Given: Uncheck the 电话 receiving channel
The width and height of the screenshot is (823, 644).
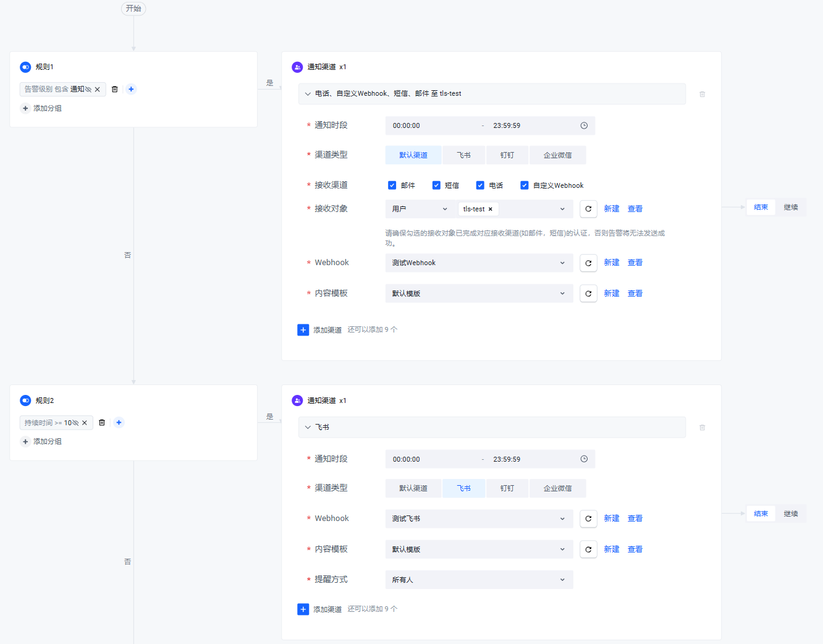Looking at the screenshot, I should click(x=480, y=185).
